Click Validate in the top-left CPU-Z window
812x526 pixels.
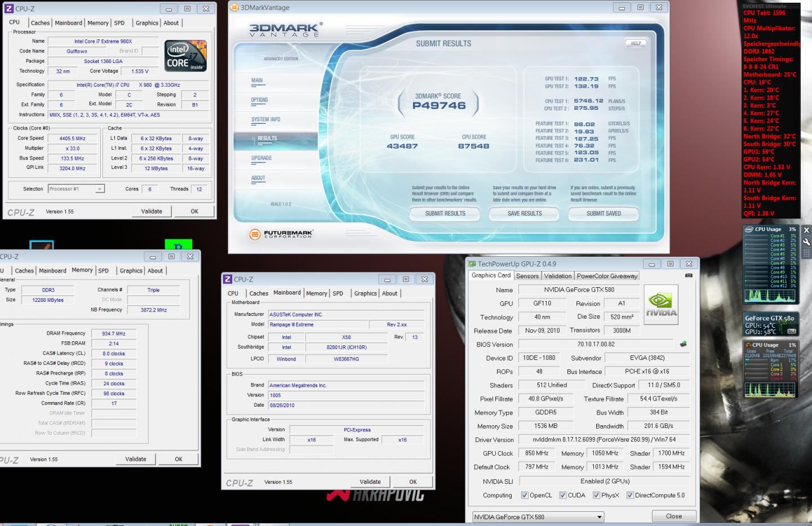[x=152, y=212]
